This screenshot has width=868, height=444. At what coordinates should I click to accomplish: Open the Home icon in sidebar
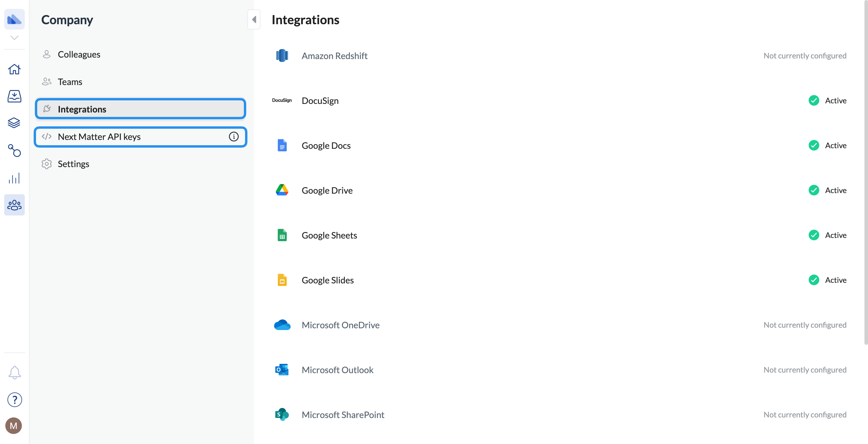pyautogui.click(x=14, y=69)
